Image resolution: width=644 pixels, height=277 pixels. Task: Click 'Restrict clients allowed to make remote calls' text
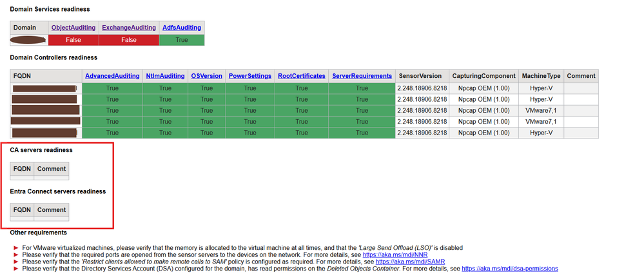click(x=155, y=262)
